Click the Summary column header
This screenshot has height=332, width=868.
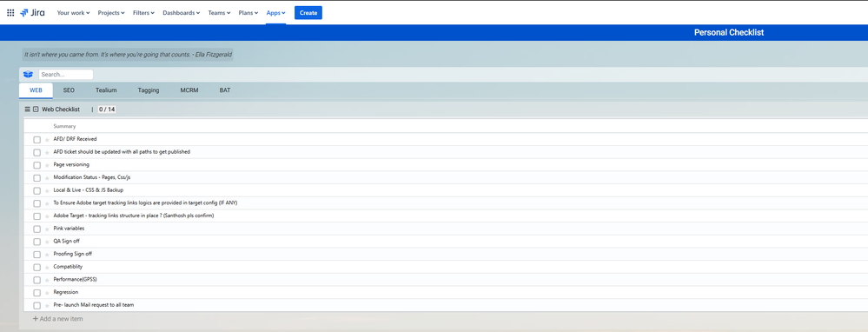click(65, 127)
